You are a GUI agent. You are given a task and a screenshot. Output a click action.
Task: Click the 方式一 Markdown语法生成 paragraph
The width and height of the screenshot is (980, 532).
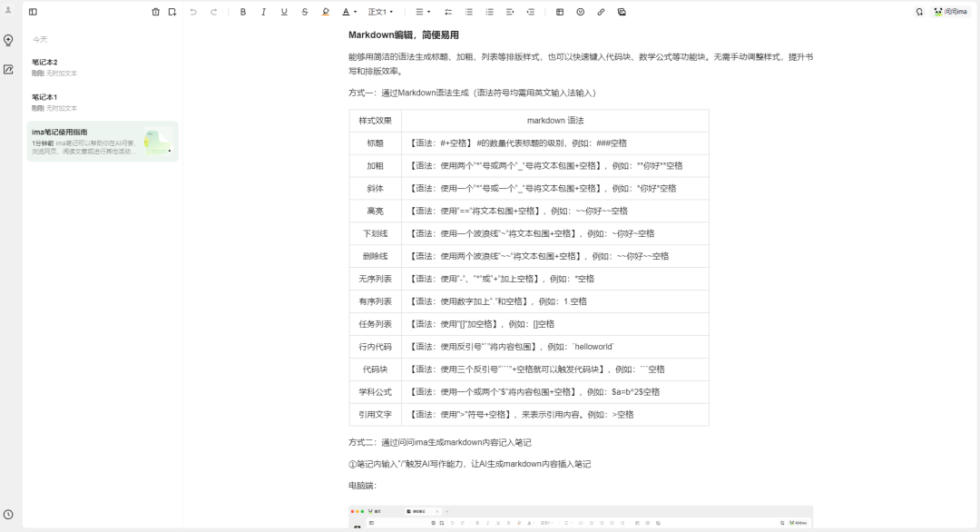point(474,93)
